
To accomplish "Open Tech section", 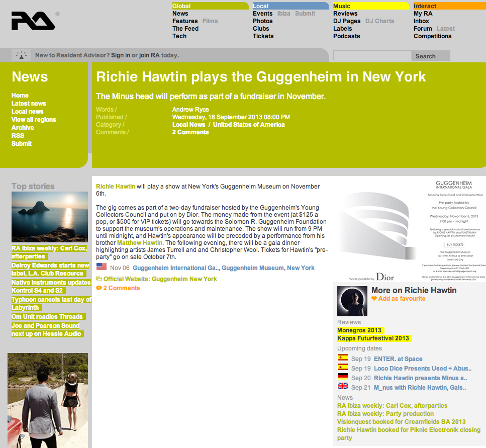I will tap(179, 36).
